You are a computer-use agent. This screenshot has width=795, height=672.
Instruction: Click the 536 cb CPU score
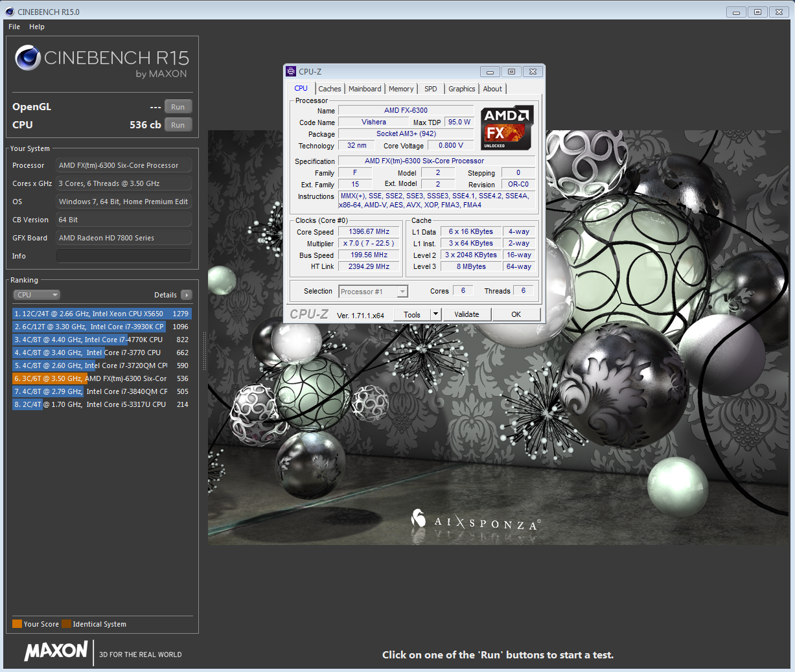(x=145, y=125)
